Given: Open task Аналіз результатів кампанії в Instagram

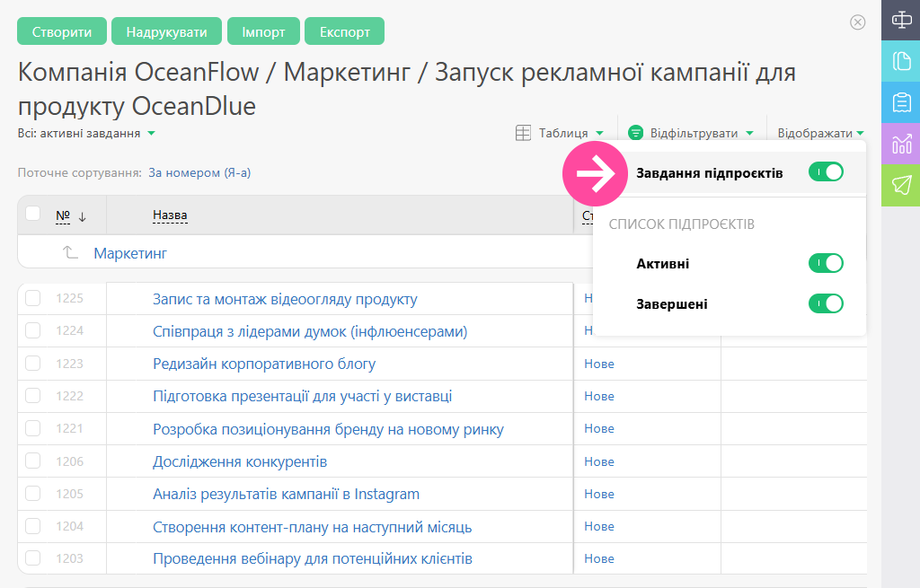Looking at the screenshot, I should point(287,495).
